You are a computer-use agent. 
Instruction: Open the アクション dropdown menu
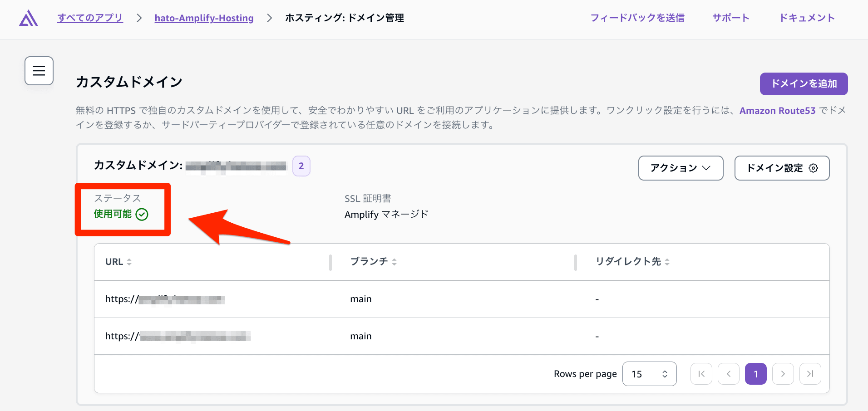[681, 168]
